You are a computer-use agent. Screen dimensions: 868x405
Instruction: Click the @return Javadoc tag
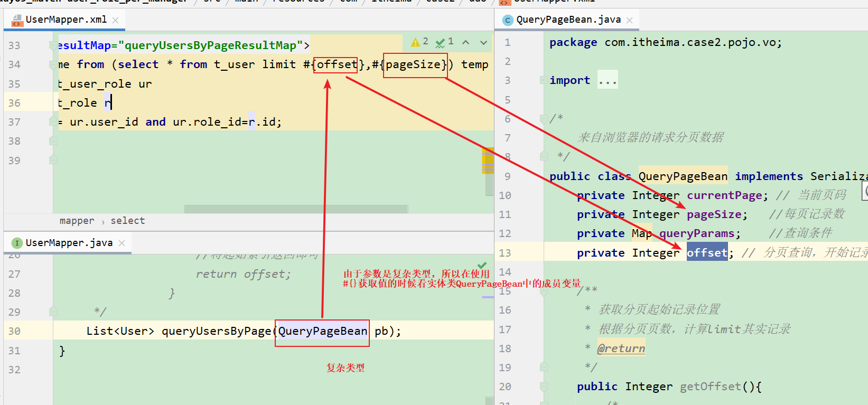pyautogui.click(x=621, y=349)
